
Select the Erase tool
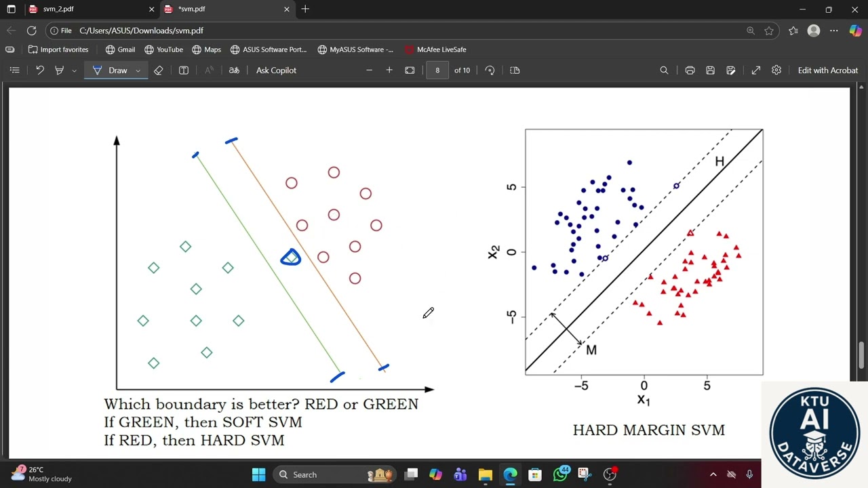pos(158,70)
